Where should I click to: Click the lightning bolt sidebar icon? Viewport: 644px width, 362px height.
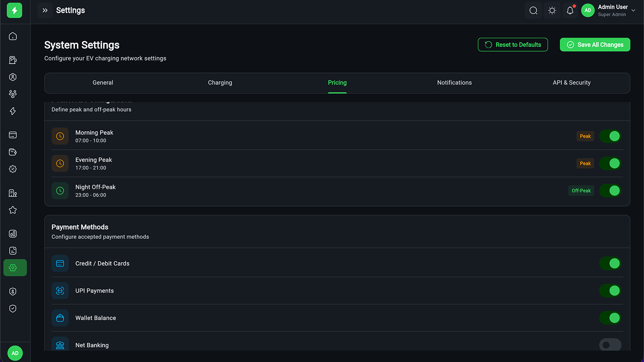click(x=13, y=111)
